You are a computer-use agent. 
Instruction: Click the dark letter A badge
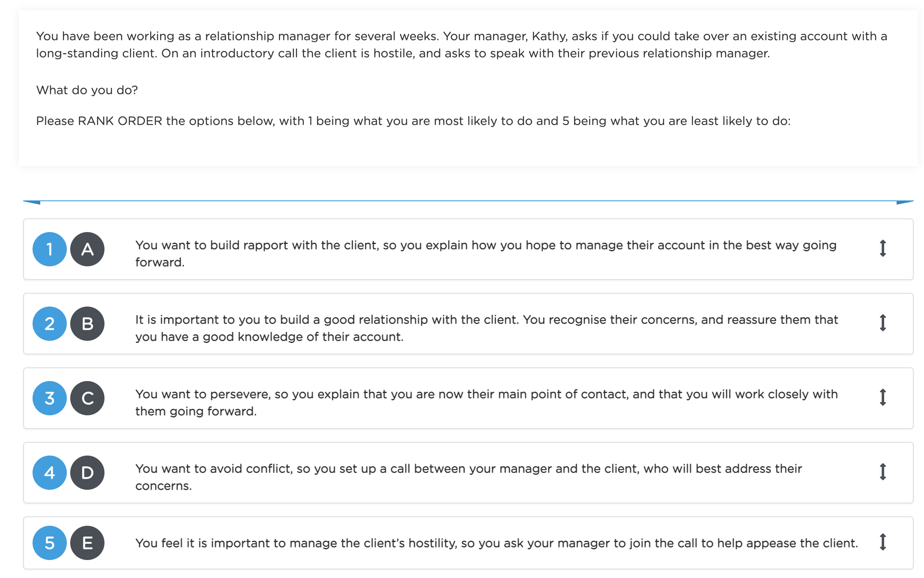(87, 249)
